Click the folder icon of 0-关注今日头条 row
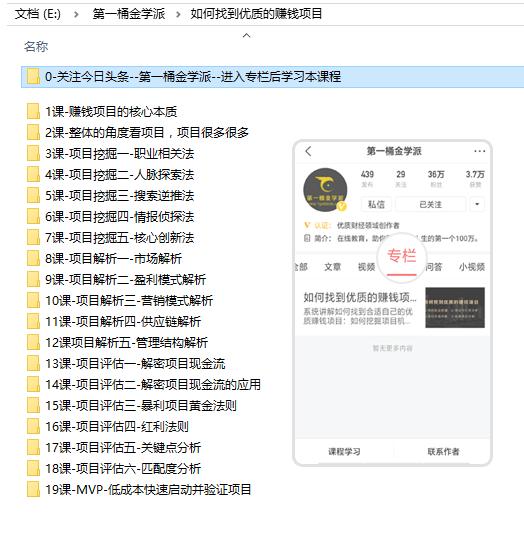 click(x=33, y=76)
